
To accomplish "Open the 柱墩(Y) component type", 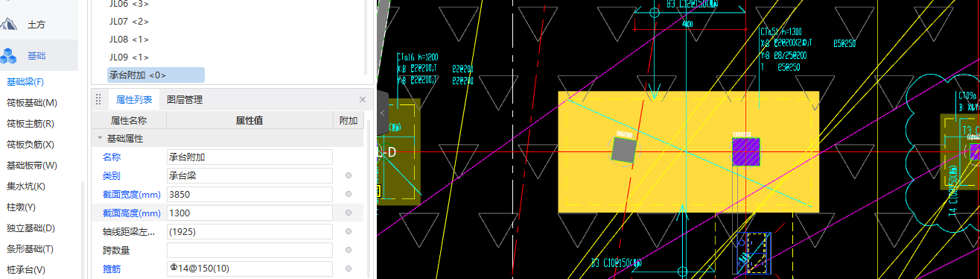I will click(x=21, y=207).
